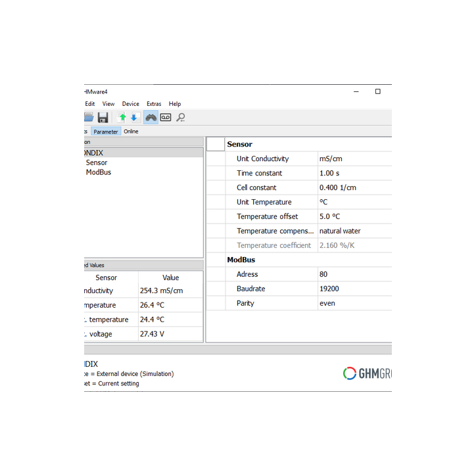Click the Current setting status text

coord(118,383)
